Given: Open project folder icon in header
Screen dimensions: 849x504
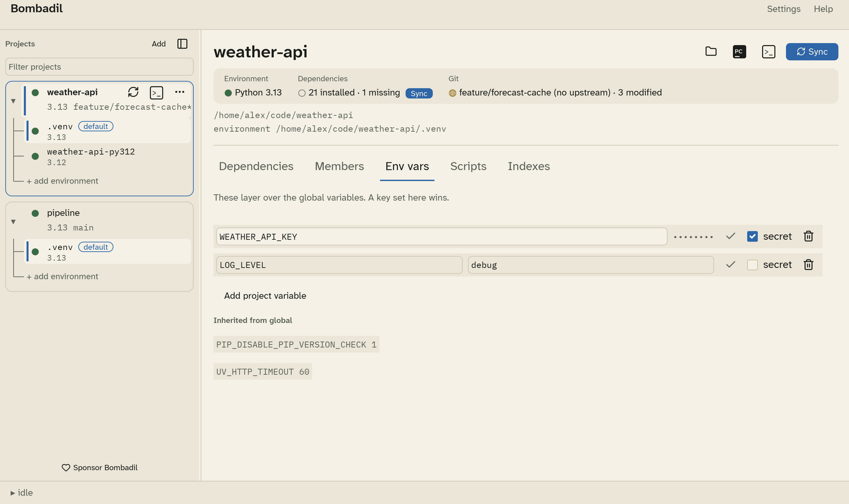Looking at the screenshot, I should pyautogui.click(x=711, y=51).
